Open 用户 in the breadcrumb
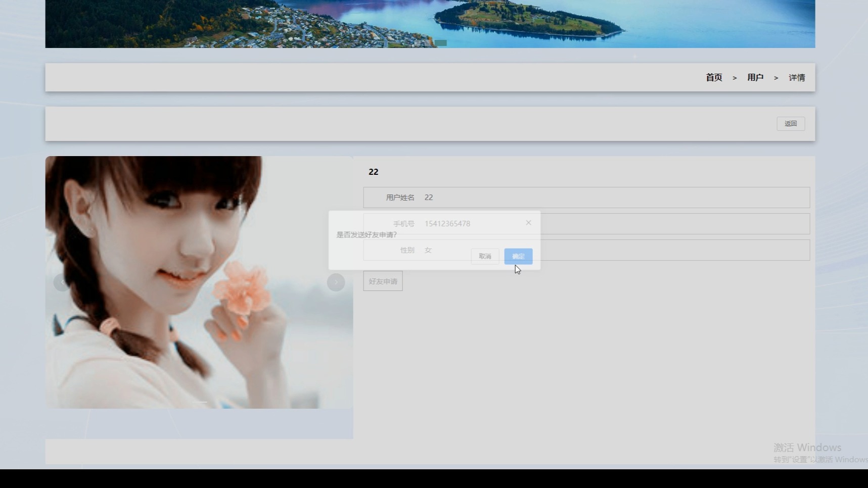868x488 pixels. point(755,77)
